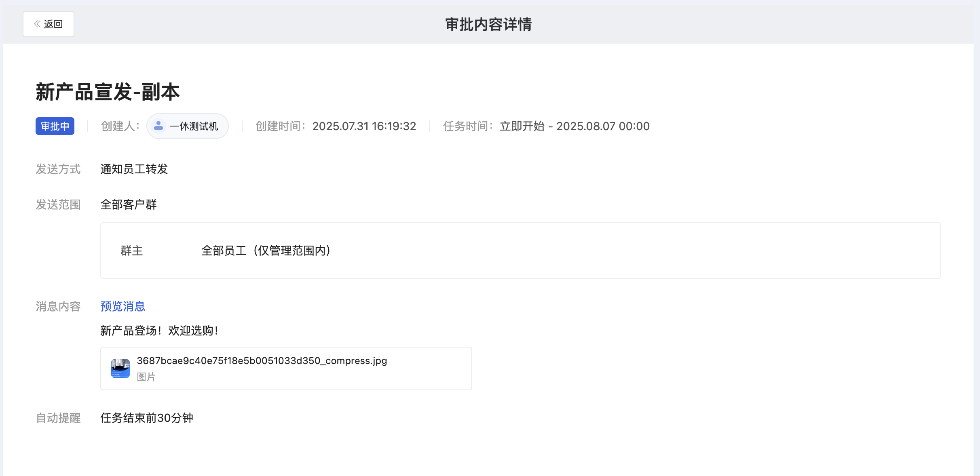Select the attachment filename ending in compress.jpg
Viewport: 980px width, 476px height.
262,360
